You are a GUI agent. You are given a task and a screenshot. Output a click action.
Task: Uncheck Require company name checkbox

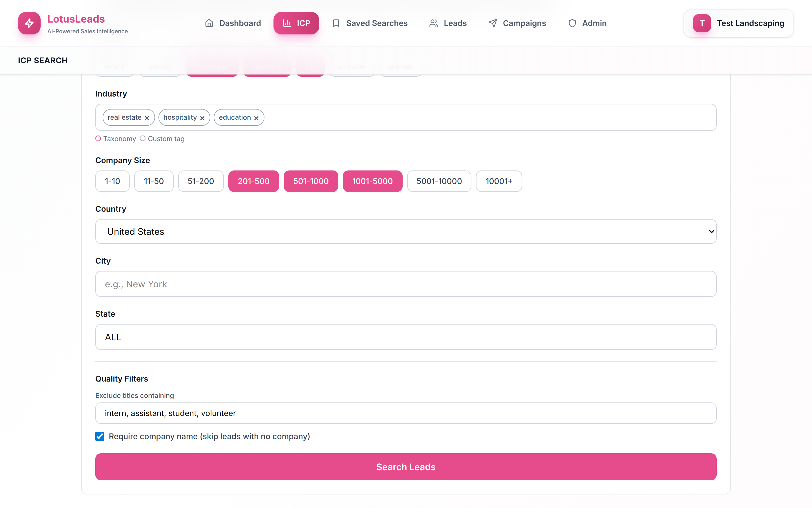(100, 436)
